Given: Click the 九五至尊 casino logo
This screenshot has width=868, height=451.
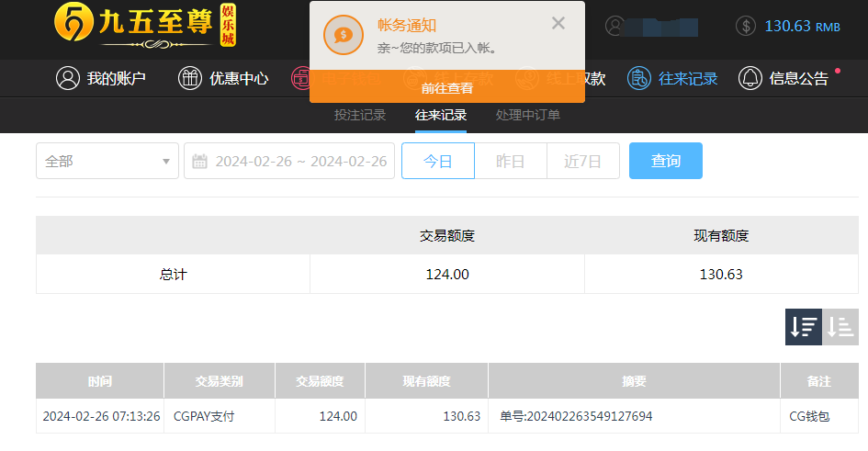Looking at the screenshot, I should [x=145, y=26].
